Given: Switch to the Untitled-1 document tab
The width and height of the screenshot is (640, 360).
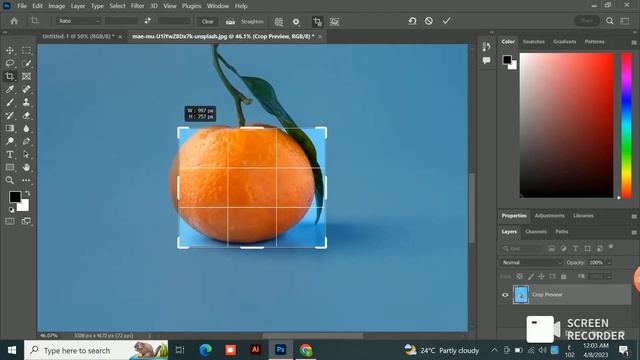Looking at the screenshot, I should tap(78, 36).
